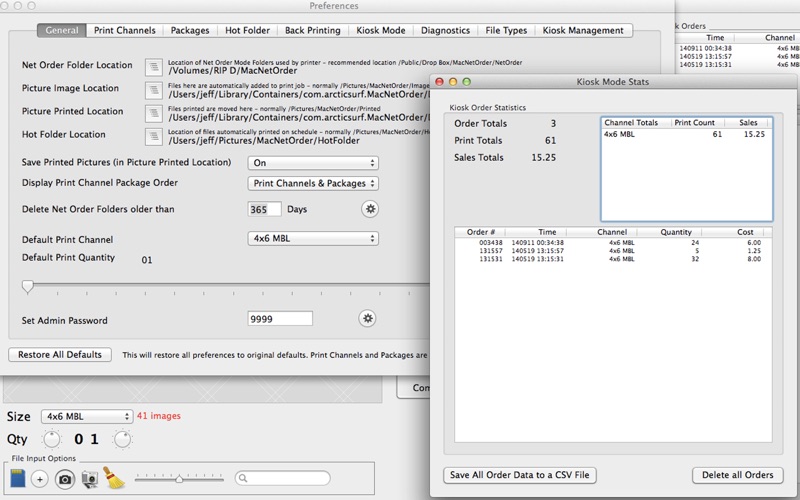Click Delete all Orders button
Screen dimensions: 800x500
click(x=737, y=474)
